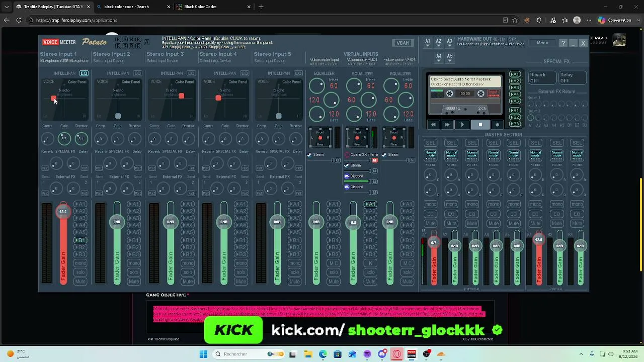
Task: Click Treble knob of Voicemeeter Input equalizer
Action: 316,86
